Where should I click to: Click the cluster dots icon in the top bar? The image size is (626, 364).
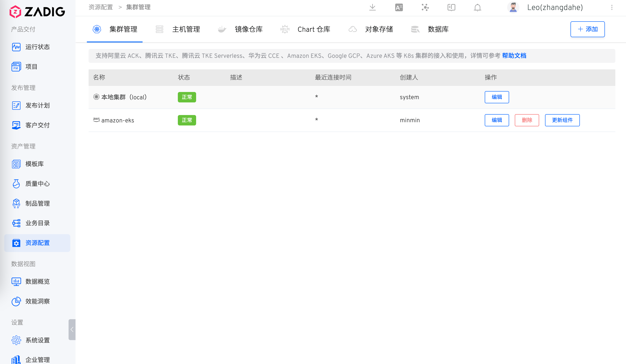[425, 7]
